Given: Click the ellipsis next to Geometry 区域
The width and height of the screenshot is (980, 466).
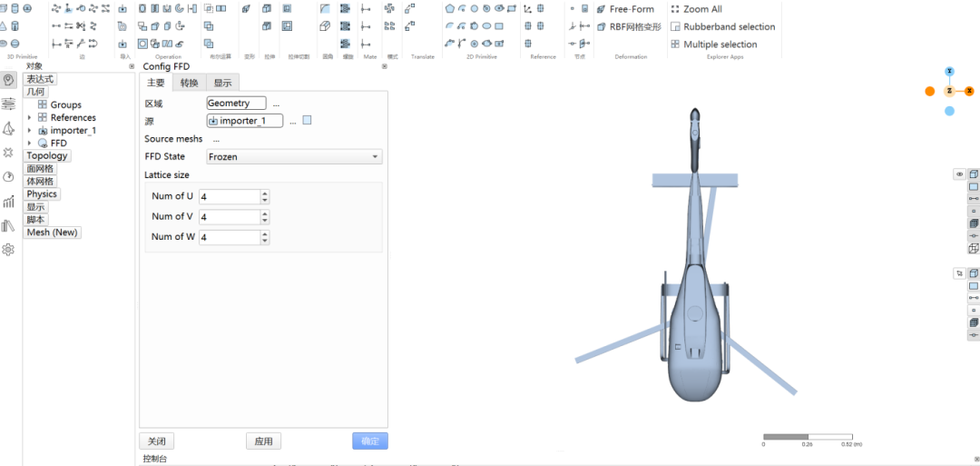Looking at the screenshot, I should click(276, 104).
